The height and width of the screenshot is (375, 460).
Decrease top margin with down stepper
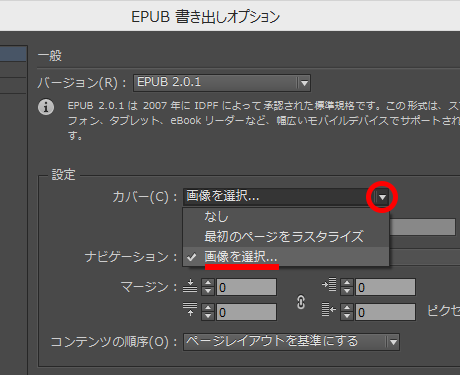pyautogui.click(x=208, y=291)
